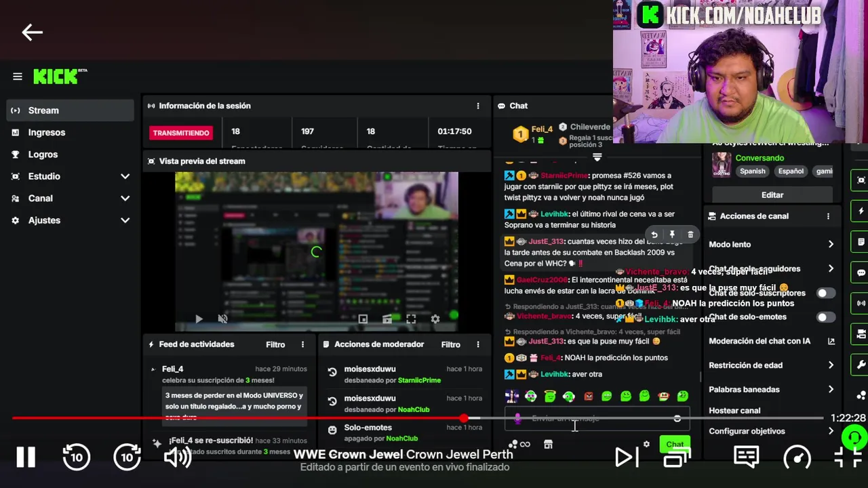Open the emote picker in chat input
The height and width of the screenshot is (488, 868).
(677, 419)
